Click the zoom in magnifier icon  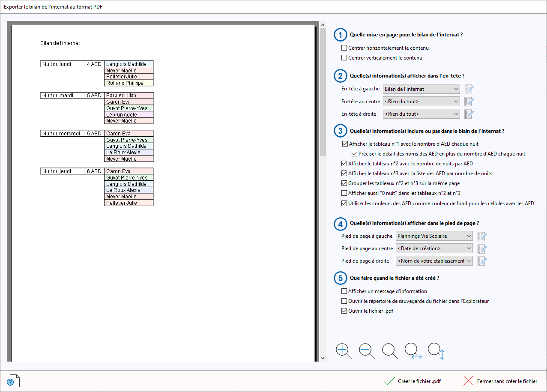tap(343, 350)
